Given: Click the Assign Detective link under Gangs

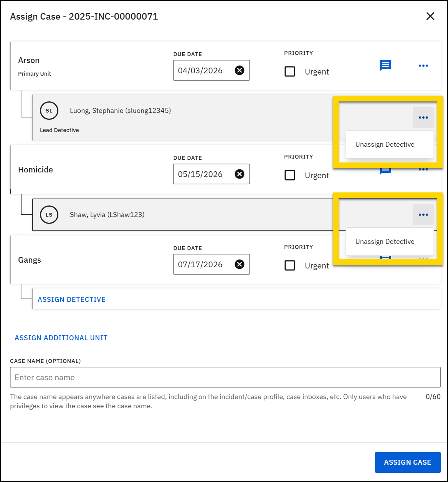Looking at the screenshot, I should point(71,300).
